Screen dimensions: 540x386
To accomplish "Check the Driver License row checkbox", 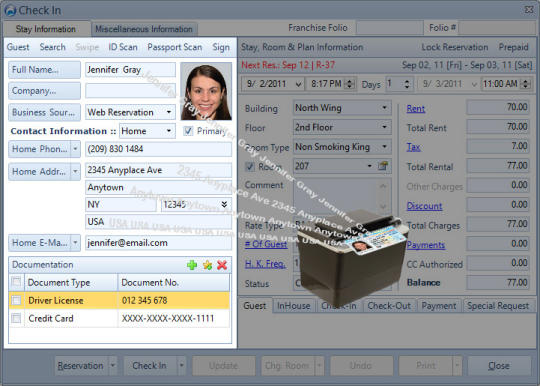I will click(16, 300).
